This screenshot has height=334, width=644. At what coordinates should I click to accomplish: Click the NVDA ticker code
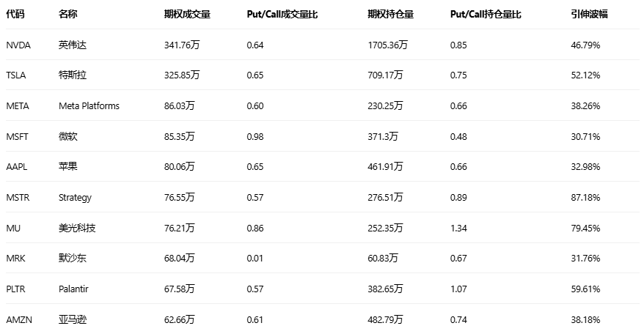(x=18, y=45)
